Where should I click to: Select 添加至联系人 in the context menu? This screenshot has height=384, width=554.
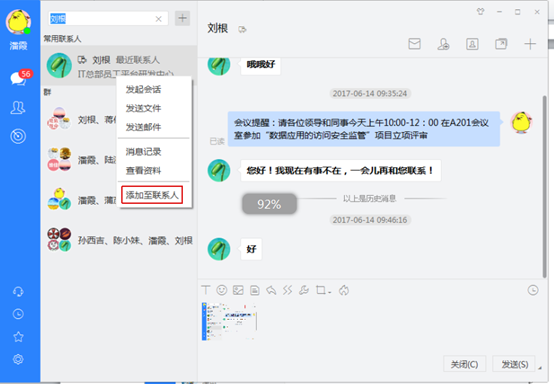[152, 195]
